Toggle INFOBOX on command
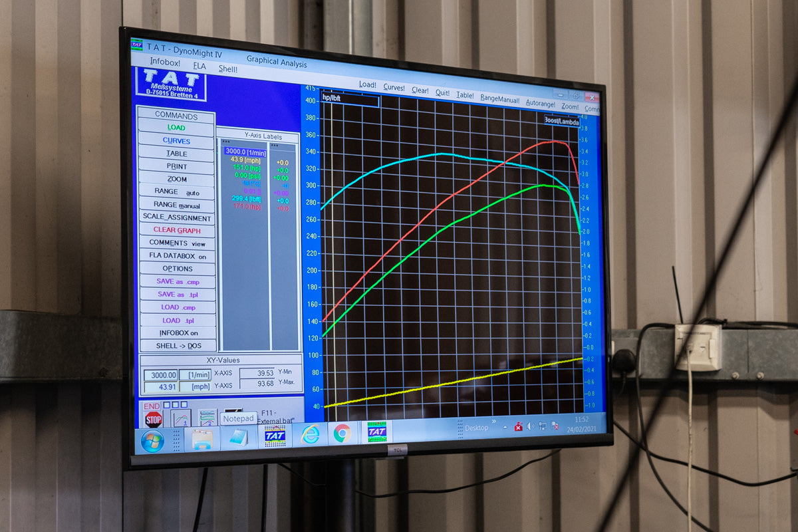The height and width of the screenshot is (532, 798). [178, 332]
